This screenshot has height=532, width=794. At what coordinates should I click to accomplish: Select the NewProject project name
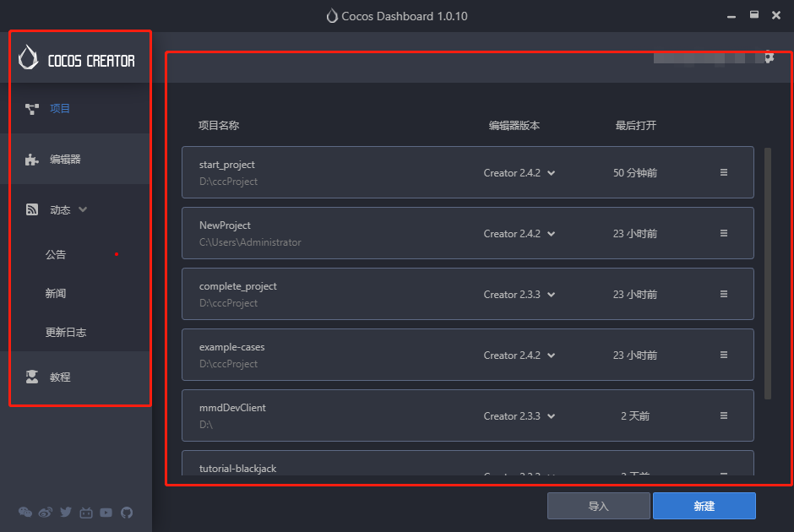[x=225, y=225]
